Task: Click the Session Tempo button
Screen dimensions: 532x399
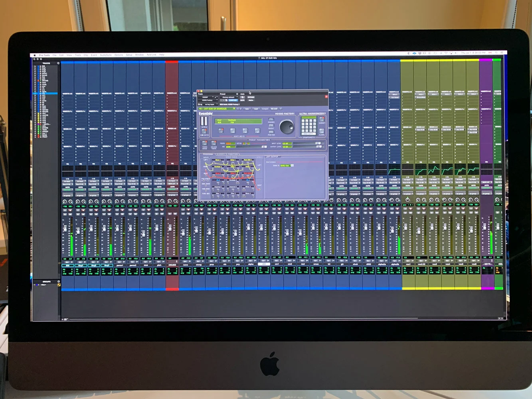Action: [214, 143]
